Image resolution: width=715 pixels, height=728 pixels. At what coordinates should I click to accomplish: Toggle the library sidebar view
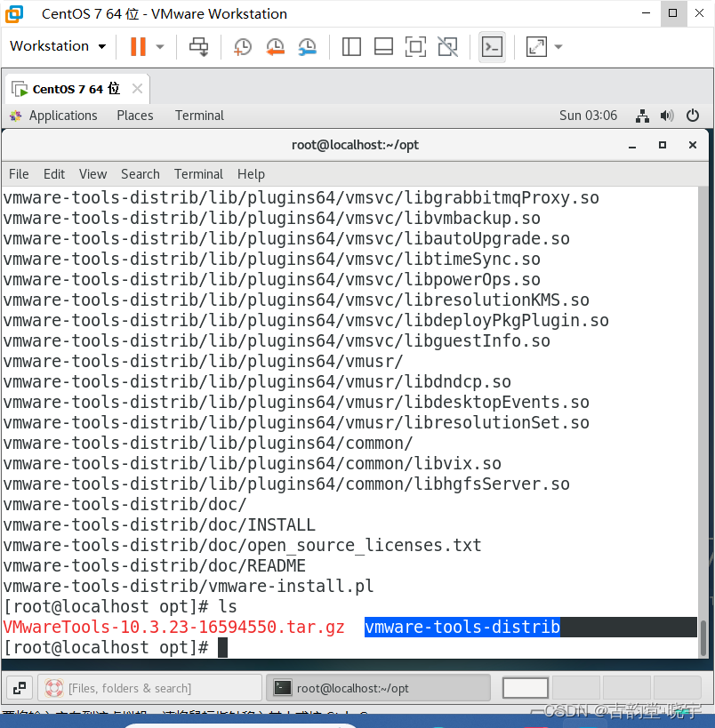[x=351, y=46]
